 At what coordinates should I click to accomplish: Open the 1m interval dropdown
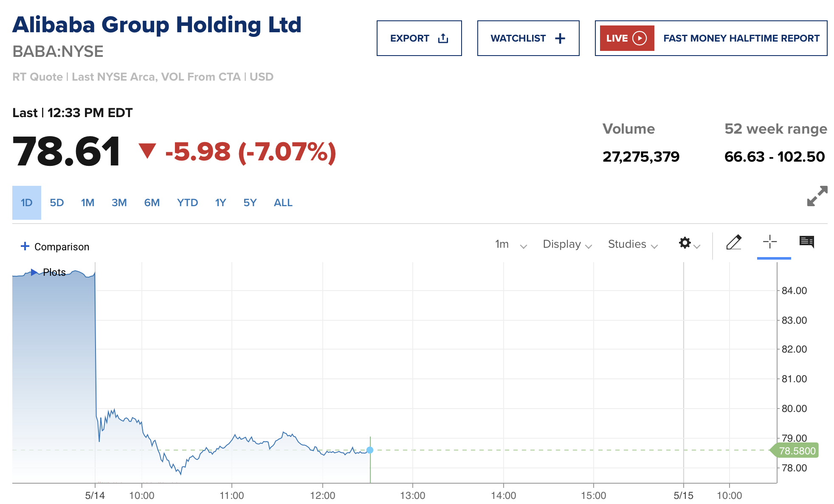(x=510, y=244)
